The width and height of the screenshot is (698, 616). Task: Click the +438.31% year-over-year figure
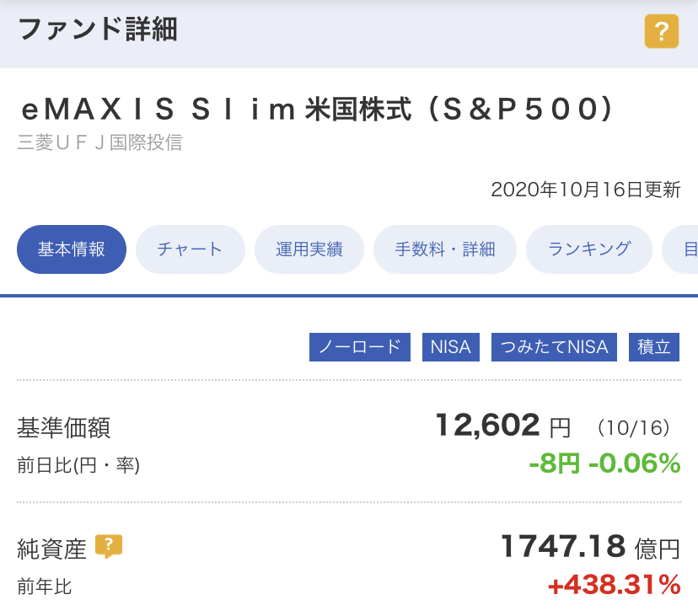(615, 585)
